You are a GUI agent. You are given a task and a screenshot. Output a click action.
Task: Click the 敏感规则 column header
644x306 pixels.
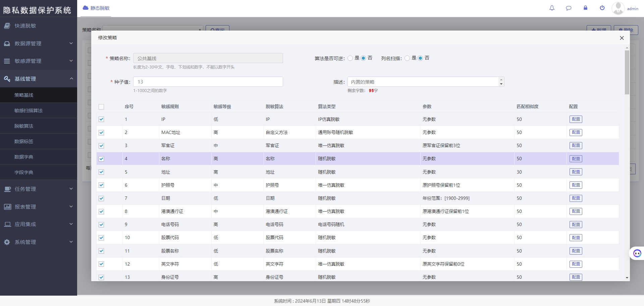click(x=170, y=106)
